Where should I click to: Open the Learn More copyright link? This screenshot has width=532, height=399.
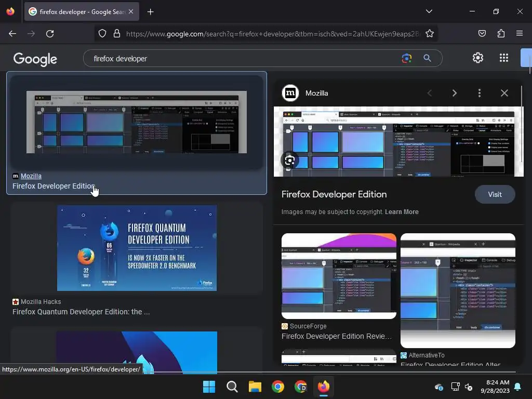coord(402,212)
